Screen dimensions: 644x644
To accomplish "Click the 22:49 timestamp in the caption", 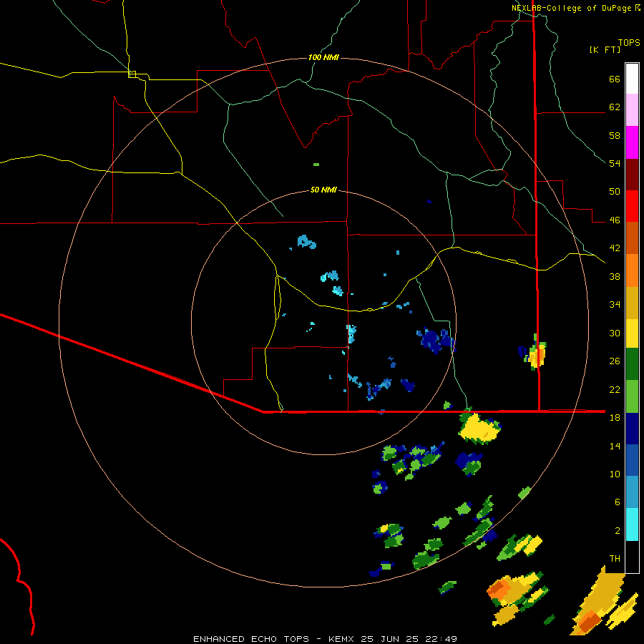I will (440, 639).
